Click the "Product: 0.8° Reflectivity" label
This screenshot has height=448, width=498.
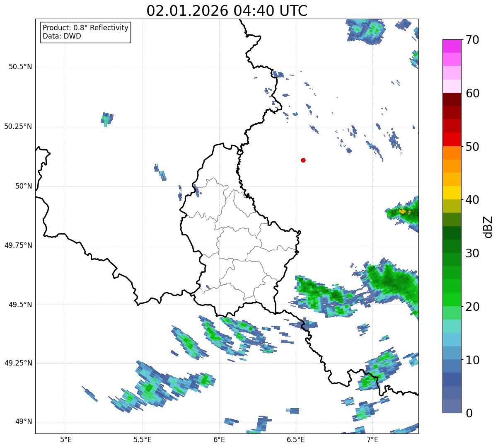pyautogui.click(x=86, y=28)
